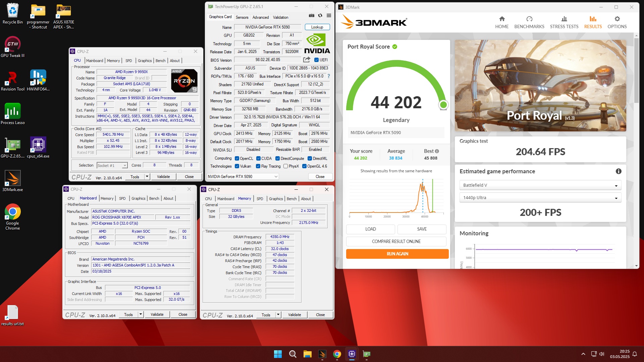Toggle DirectCompute checkbox
This screenshot has height=362, width=644.
277,159
